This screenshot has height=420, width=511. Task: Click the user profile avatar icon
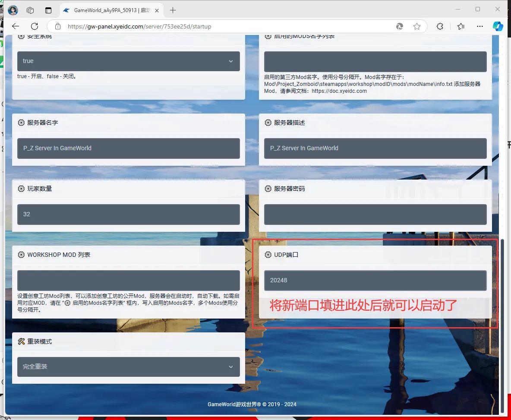13,10
